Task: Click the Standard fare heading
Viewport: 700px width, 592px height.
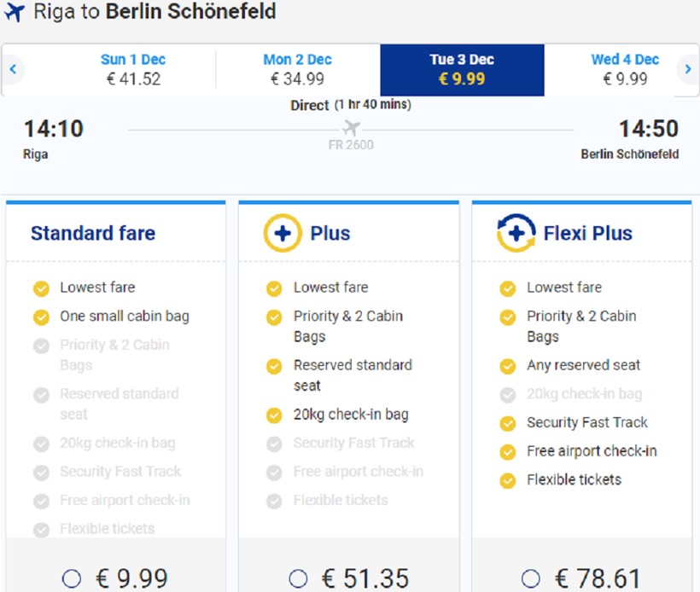Action: [93, 233]
